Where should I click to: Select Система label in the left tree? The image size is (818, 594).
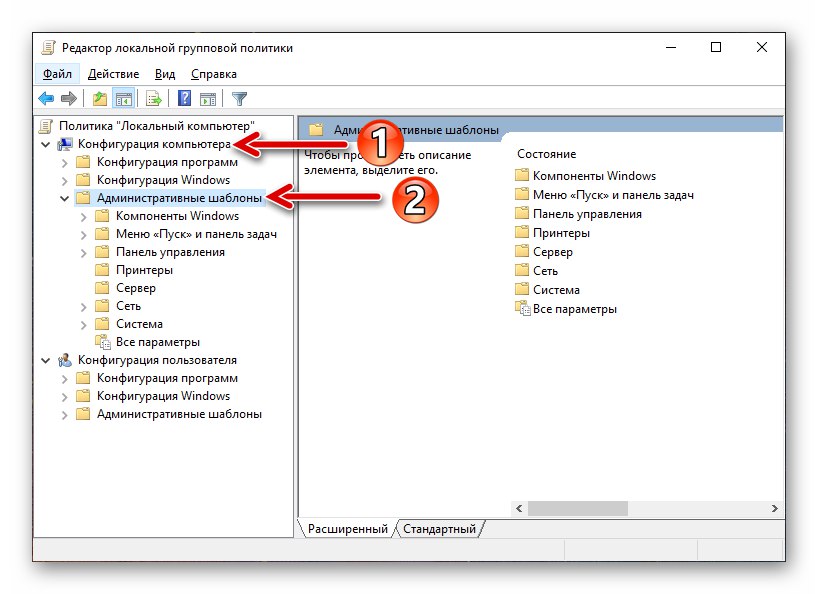click(x=139, y=324)
